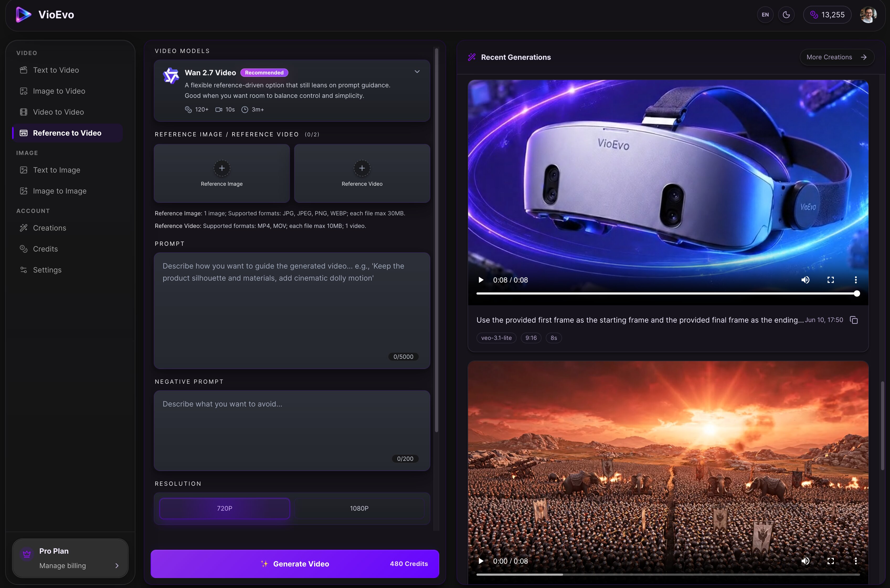Seek the VR headset video progress bar

pos(668,294)
